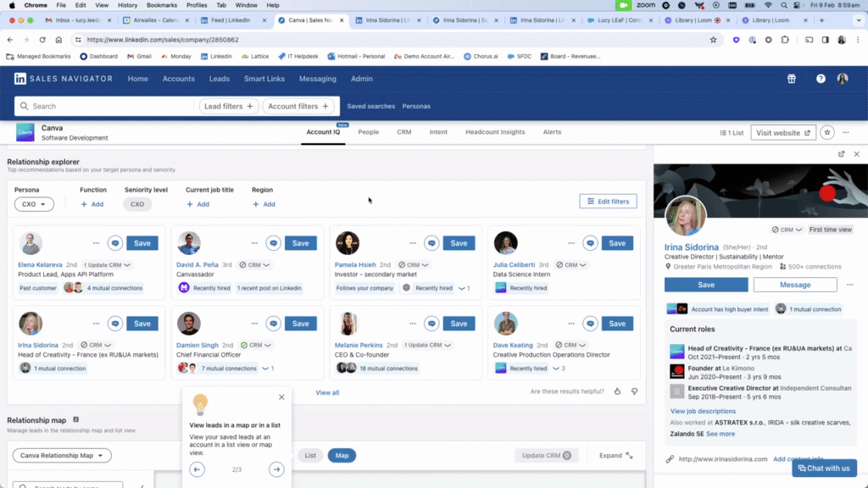The width and height of the screenshot is (868, 488).
Task: Expand CRM dropdown for David A. Peña
Action: 254,265
